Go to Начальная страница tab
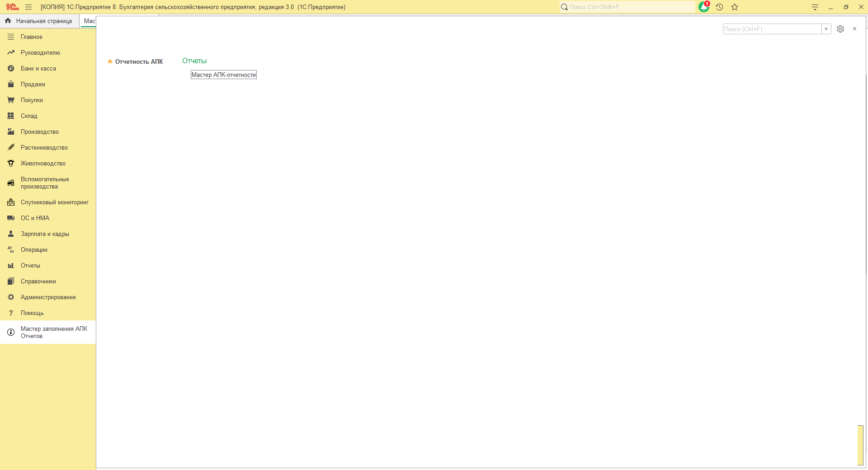Viewport: 868px width, 470px height. click(x=39, y=21)
